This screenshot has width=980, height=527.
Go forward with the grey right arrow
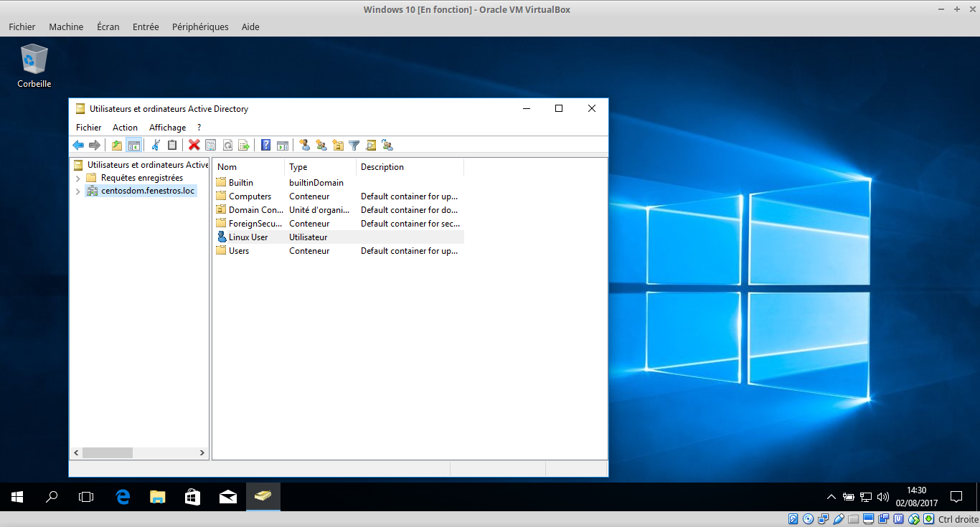click(94, 145)
